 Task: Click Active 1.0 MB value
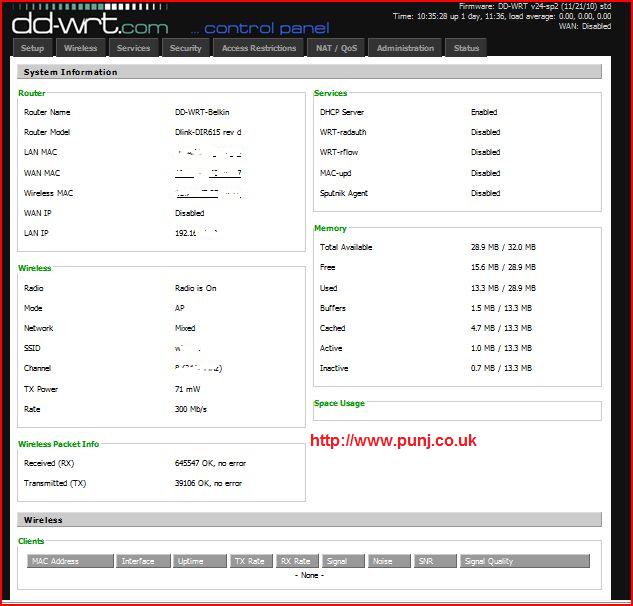[x=501, y=348]
